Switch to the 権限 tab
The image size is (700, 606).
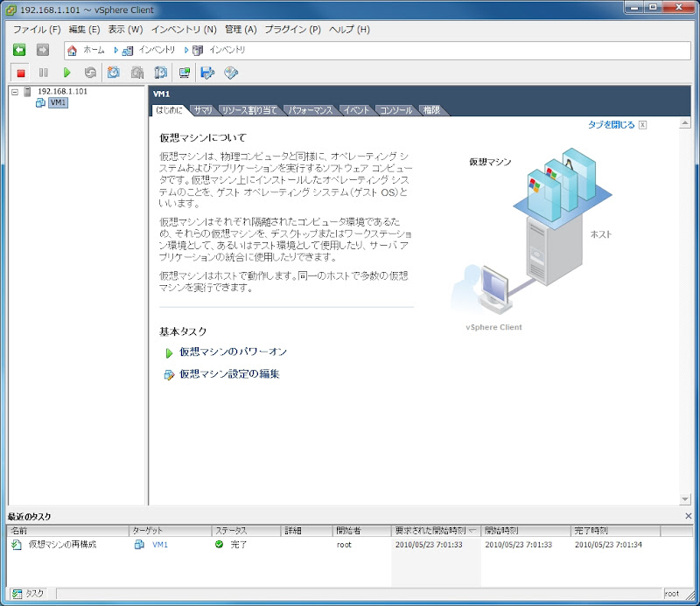click(x=431, y=110)
